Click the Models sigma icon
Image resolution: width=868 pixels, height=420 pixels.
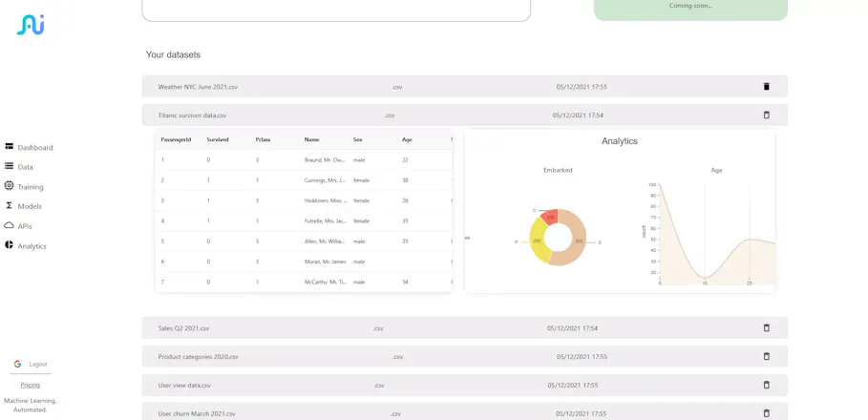click(9, 205)
